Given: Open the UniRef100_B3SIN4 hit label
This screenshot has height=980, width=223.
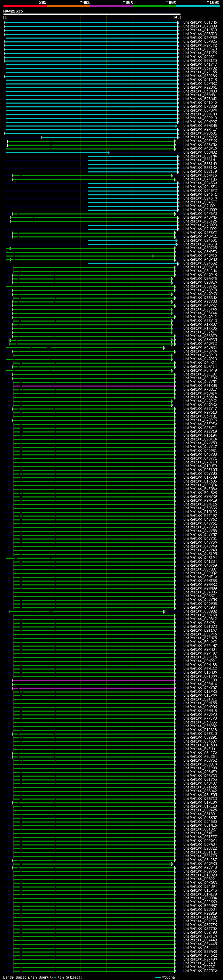Looking at the screenshot, I should click(x=200, y=156).
